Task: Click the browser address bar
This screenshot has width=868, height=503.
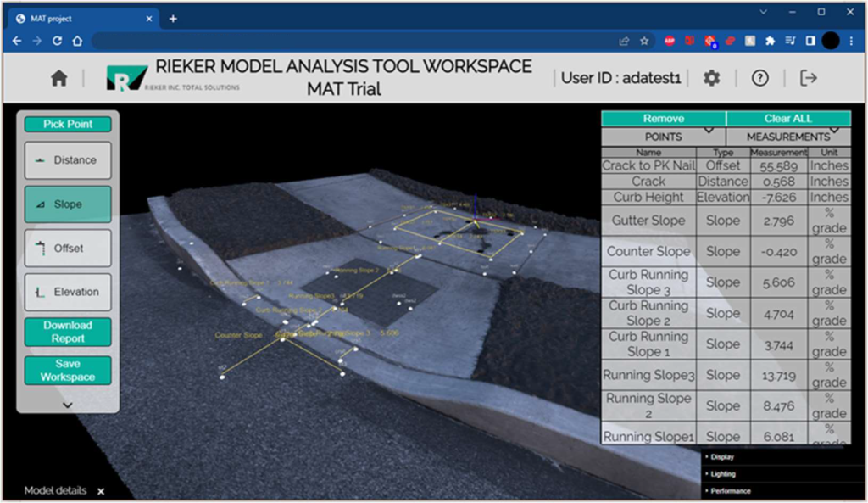Action: point(354,41)
